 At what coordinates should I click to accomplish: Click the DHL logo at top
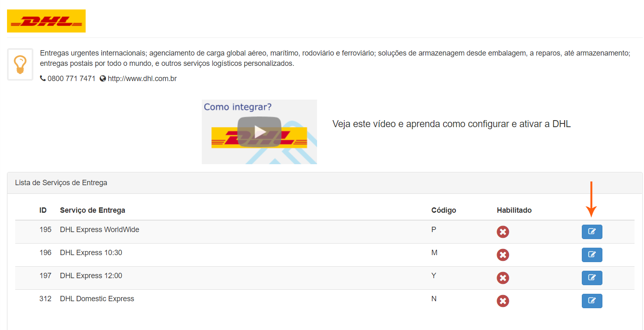tap(46, 21)
